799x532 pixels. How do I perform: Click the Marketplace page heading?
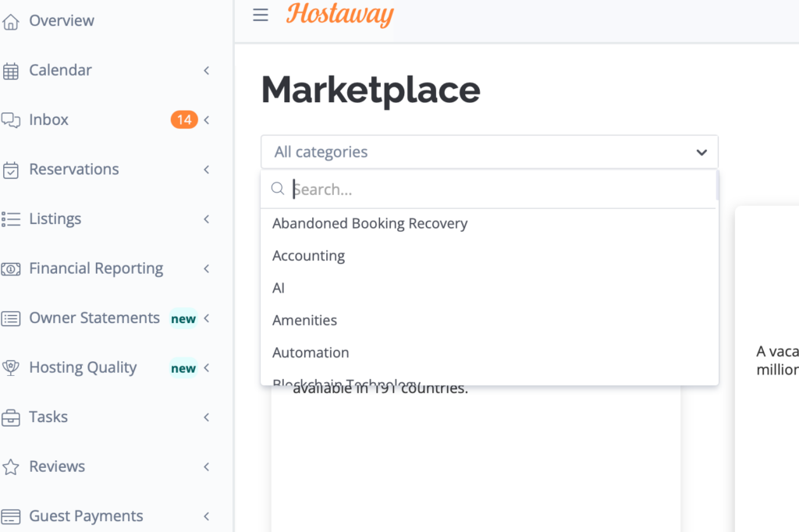click(371, 90)
